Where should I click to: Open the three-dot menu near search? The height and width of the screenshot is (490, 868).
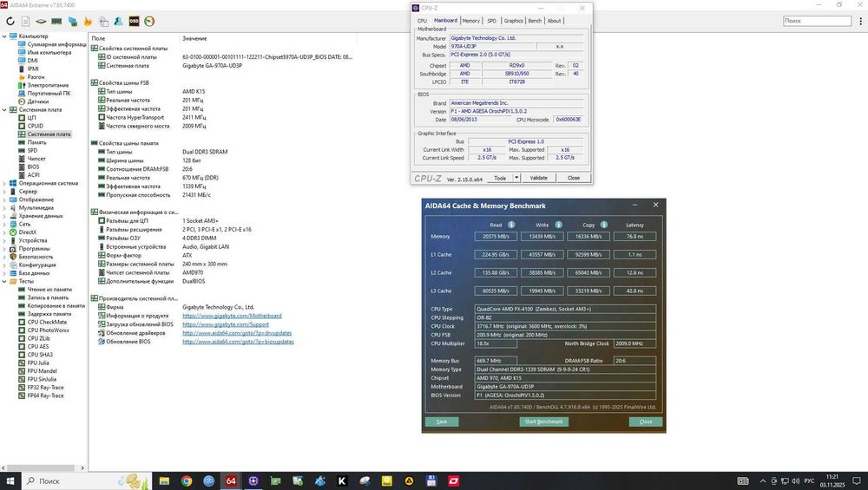pyautogui.click(x=860, y=21)
